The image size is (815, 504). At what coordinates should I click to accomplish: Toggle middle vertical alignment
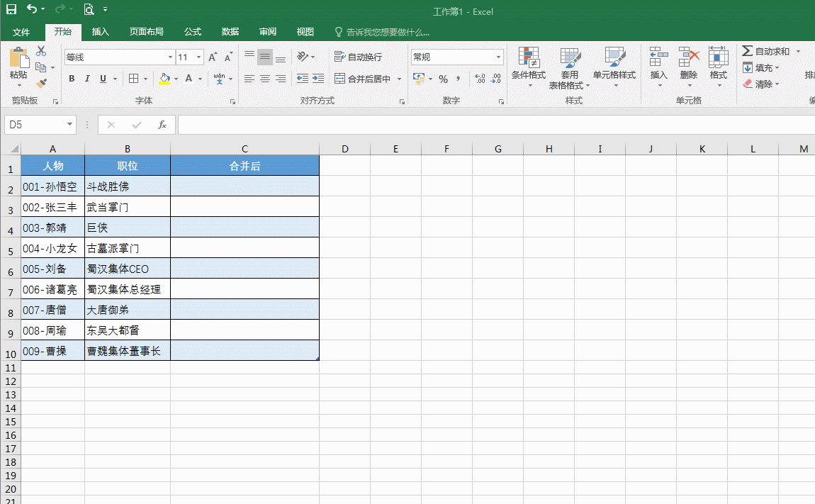point(265,56)
